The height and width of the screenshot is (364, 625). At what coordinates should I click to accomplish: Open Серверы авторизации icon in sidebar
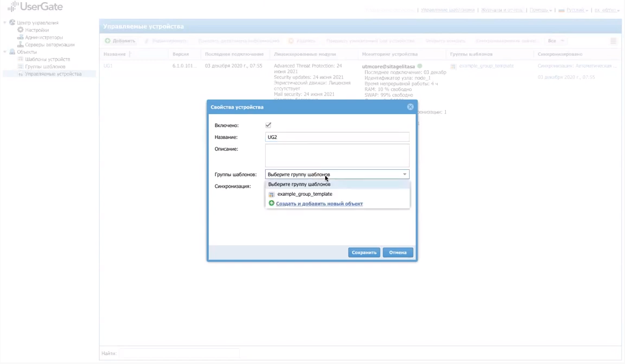pos(21,44)
